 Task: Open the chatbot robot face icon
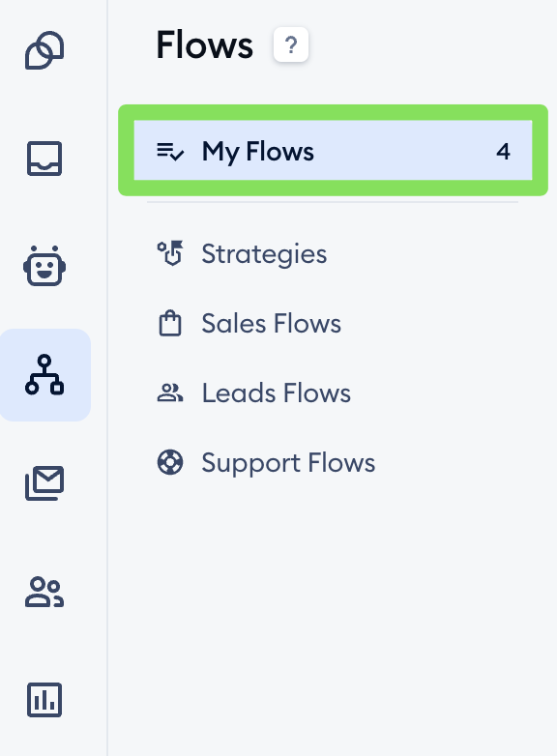point(44,266)
